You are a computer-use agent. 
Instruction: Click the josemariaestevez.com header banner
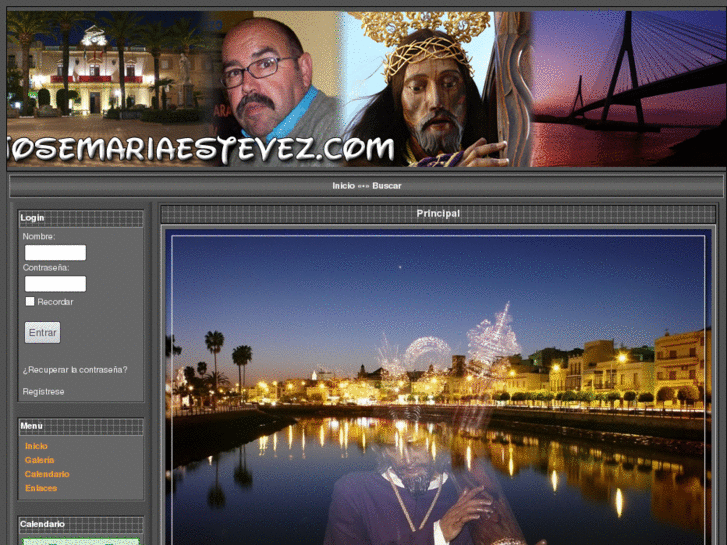(x=366, y=89)
